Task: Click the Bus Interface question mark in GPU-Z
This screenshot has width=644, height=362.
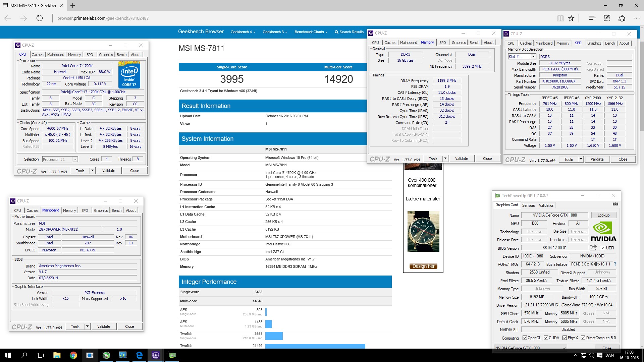Action: click(615, 264)
